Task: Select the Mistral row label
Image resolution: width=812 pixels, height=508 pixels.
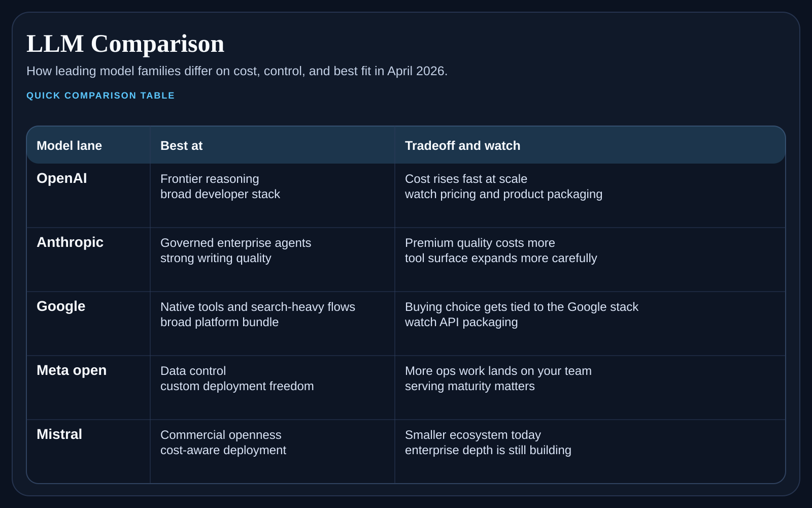Action: [x=59, y=434]
